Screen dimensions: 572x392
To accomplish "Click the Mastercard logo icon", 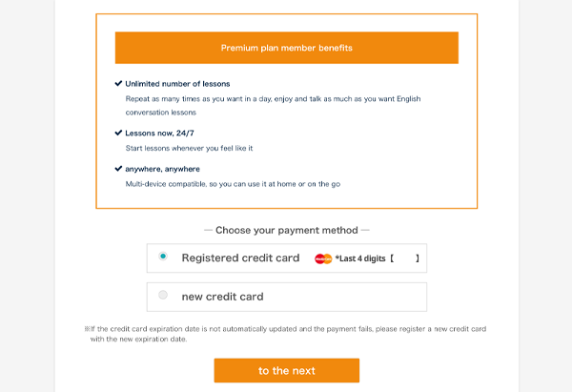I will (323, 258).
